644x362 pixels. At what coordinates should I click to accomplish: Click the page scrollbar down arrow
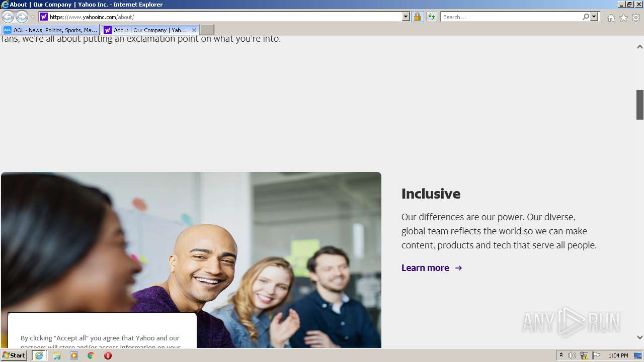point(640,337)
